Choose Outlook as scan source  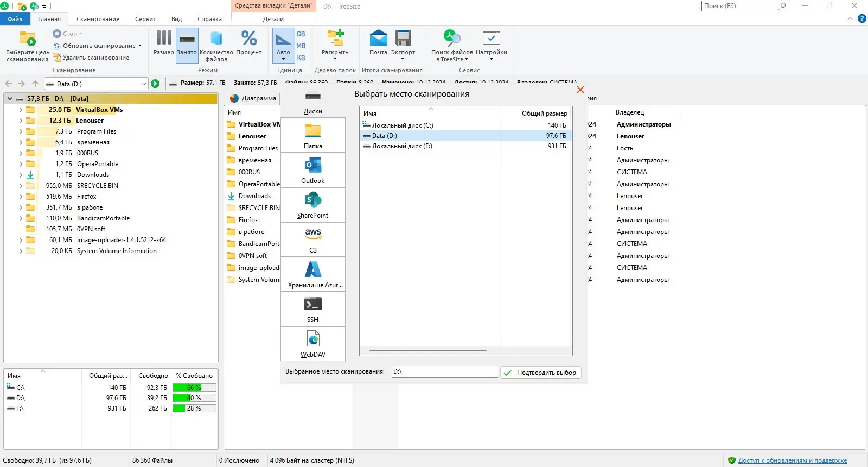click(313, 171)
